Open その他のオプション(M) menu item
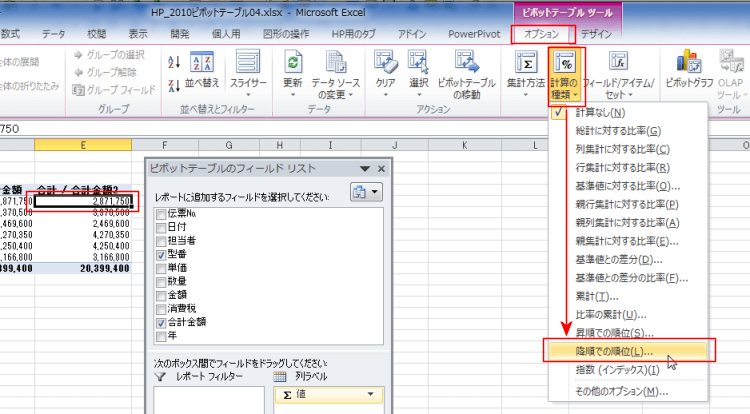 (x=628, y=392)
